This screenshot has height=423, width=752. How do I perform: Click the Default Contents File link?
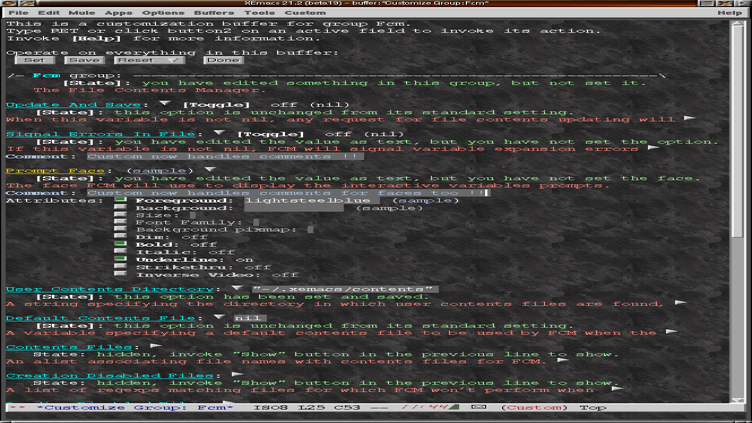click(x=101, y=317)
